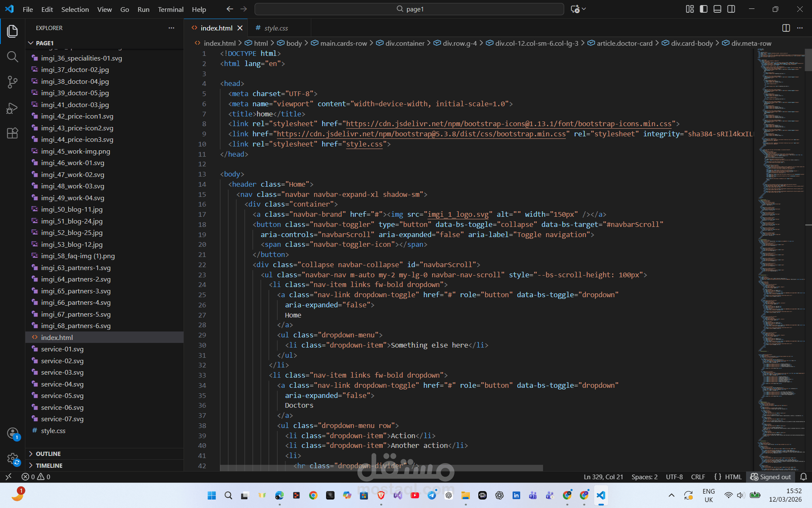Toggle the Primary Side Bar layout button

click(x=704, y=9)
